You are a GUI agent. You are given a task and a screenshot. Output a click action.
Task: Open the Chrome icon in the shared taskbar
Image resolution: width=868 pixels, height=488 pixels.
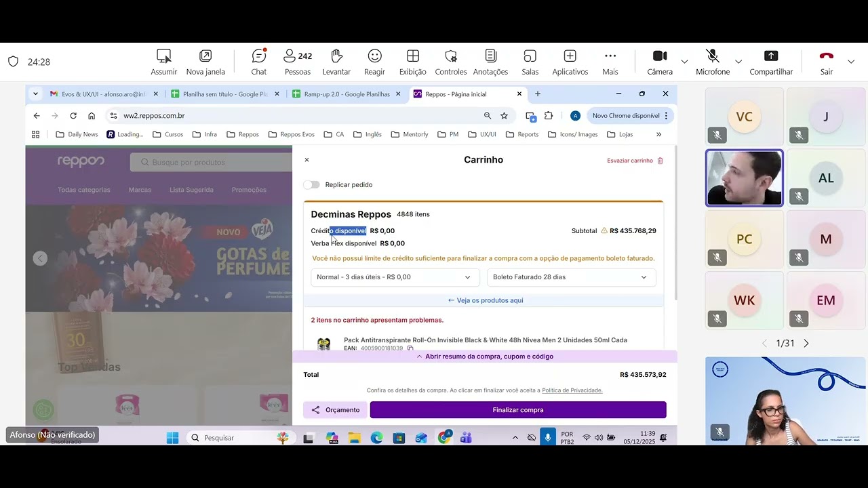pyautogui.click(x=444, y=438)
